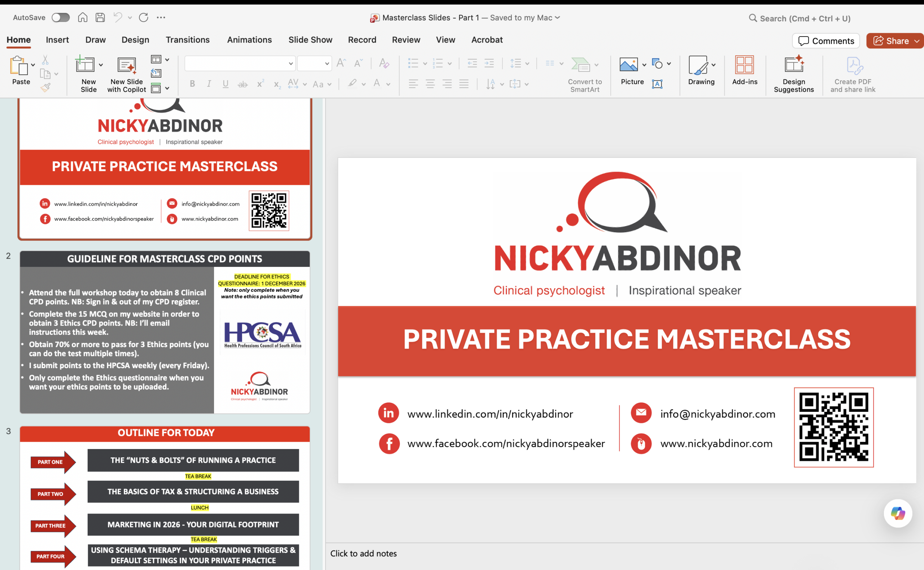Viewport: 924px width, 570px height.
Task: Open the Transitions tab
Action: (x=188, y=40)
